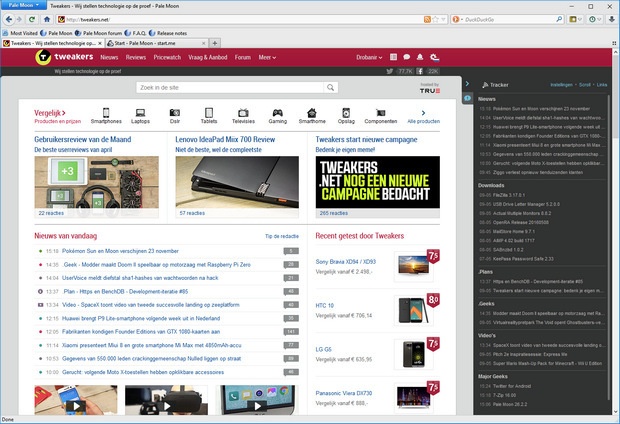Open the Drobanir user dropdown
Viewport: 620px width, 424px height.
[x=369, y=57]
